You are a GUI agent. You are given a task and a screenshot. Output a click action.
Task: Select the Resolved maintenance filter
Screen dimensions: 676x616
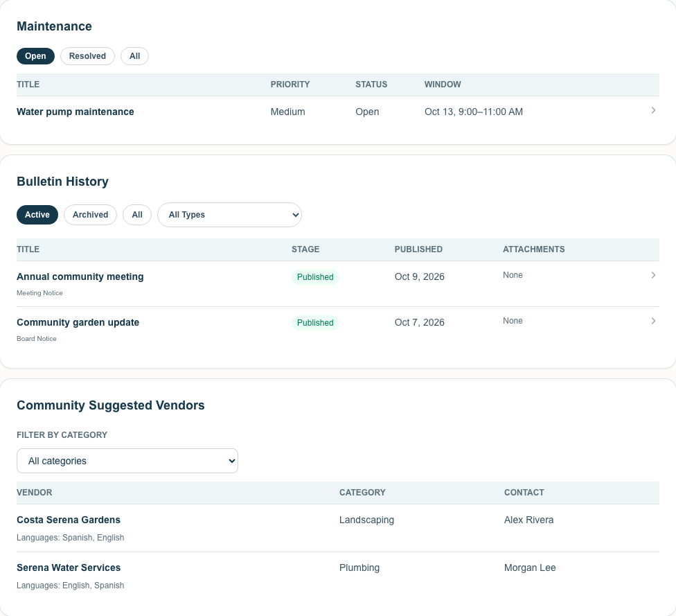87,56
